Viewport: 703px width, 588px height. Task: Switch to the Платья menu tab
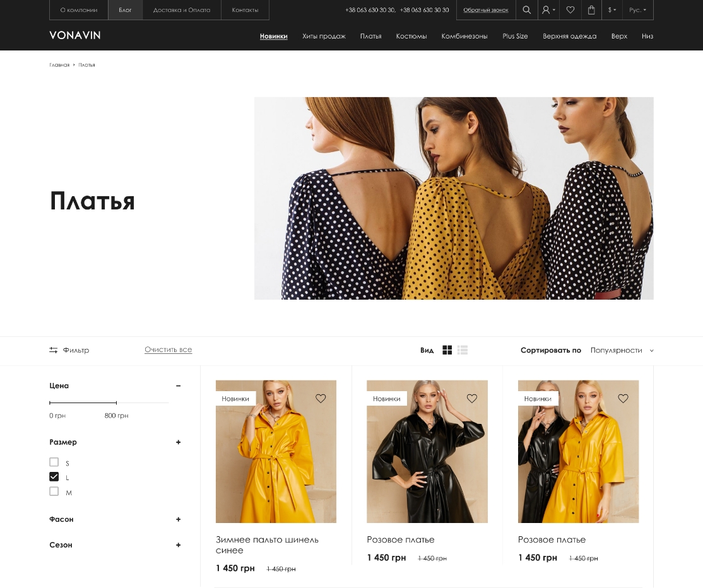pos(371,36)
